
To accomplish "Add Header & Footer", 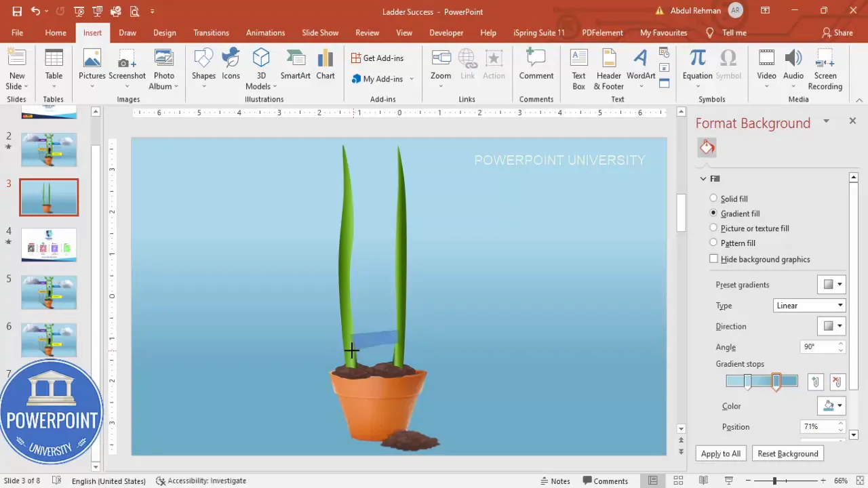I will click(x=609, y=70).
